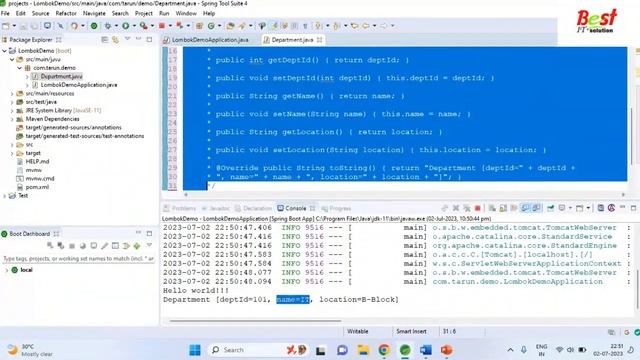
Task: Switch to the Javadoc tab
Action: 215,208
